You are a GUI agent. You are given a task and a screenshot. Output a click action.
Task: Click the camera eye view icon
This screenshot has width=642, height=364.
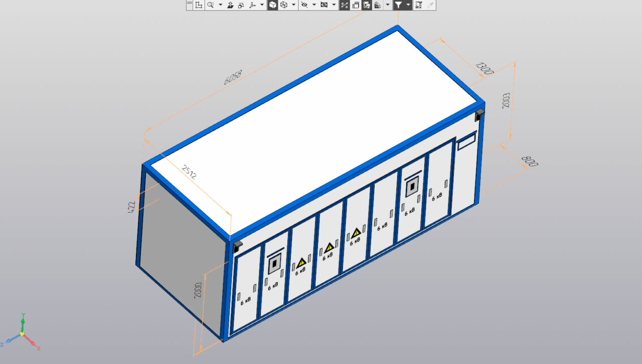(324, 5)
